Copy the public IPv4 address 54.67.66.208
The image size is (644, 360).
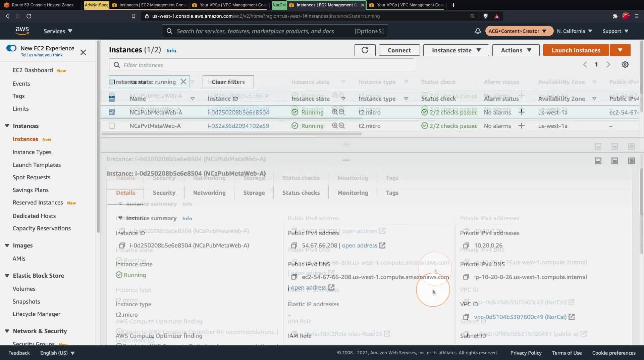(x=294, y=245)
